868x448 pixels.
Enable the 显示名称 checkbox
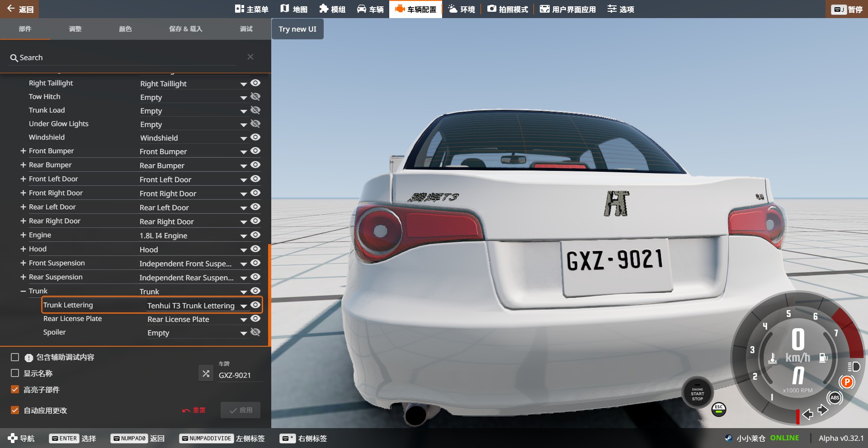point(15,373)
